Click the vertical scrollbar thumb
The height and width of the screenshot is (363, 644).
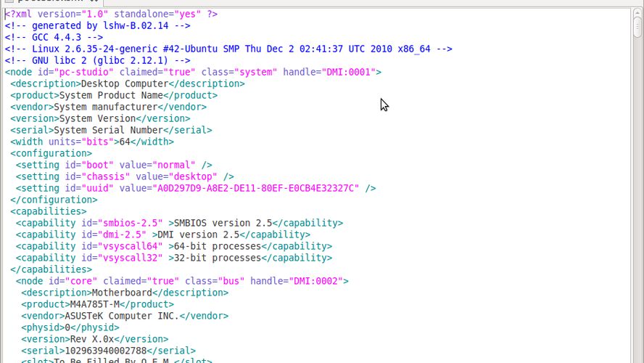pos(637,28)
